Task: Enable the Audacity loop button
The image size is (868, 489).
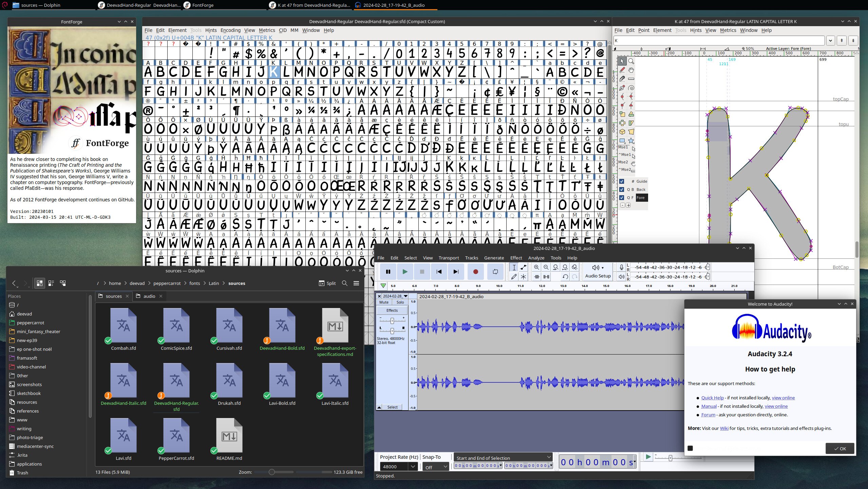Action: [x=495, y=271]
